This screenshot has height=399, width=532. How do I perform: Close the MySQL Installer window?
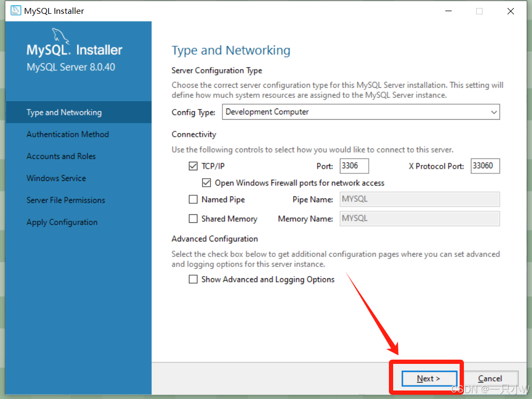[511, 11]
